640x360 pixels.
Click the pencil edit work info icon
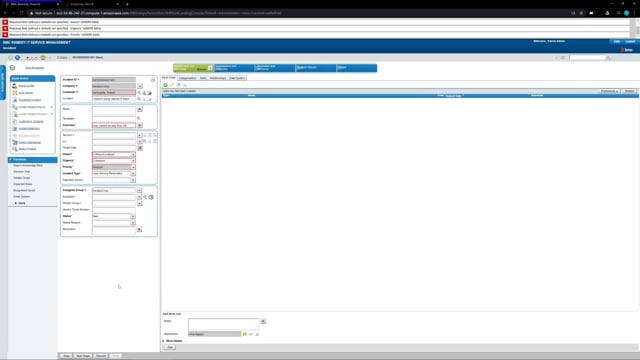click(172, 85)
